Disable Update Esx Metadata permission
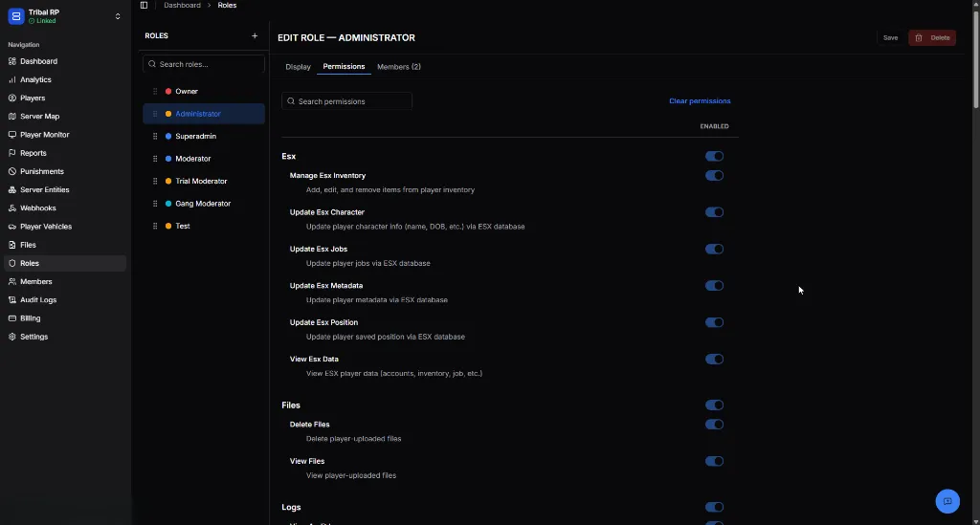The width and height of the screenshot is (980, 525). pos(714,285)
